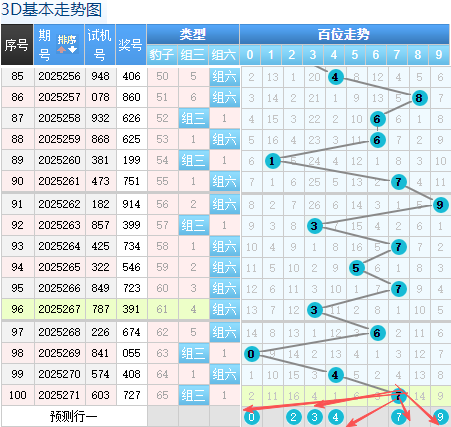Click the 百位走势 column group header
This screenshot has height=427, width=451.
344,34
